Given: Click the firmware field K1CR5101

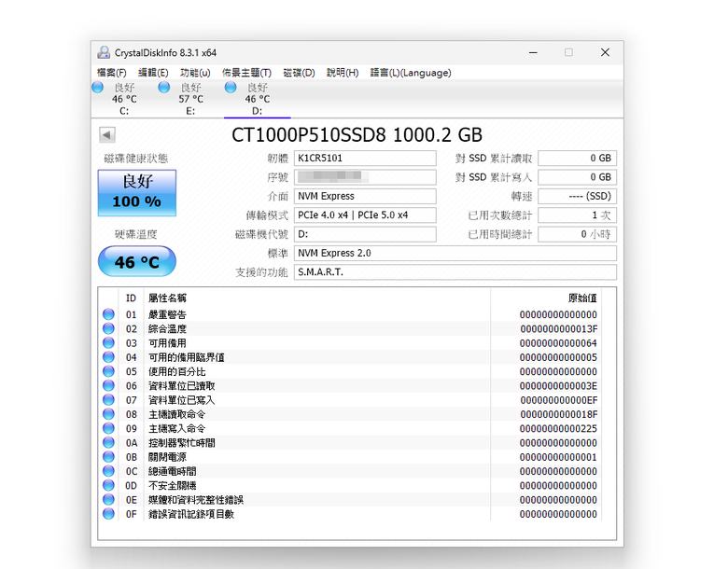Looking at the screenshot, I should [x=365, y=159].
